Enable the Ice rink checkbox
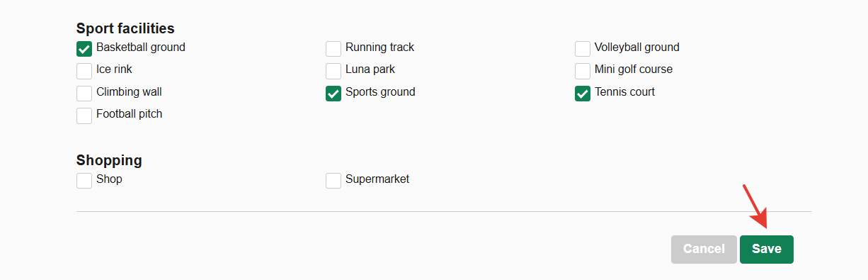Image resolution: width=868 pixels, height=280 pixels. pyautogui.click(x=84, y=71)
